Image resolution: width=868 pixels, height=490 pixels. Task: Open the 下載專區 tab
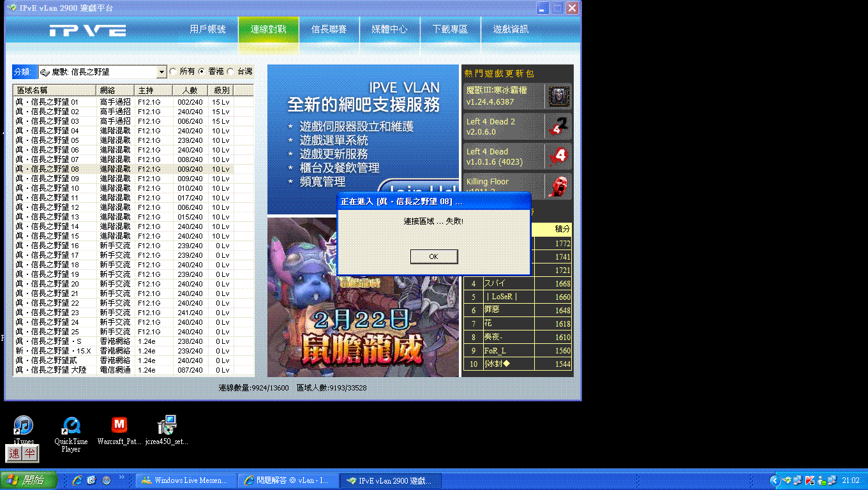tap(450, 29)
